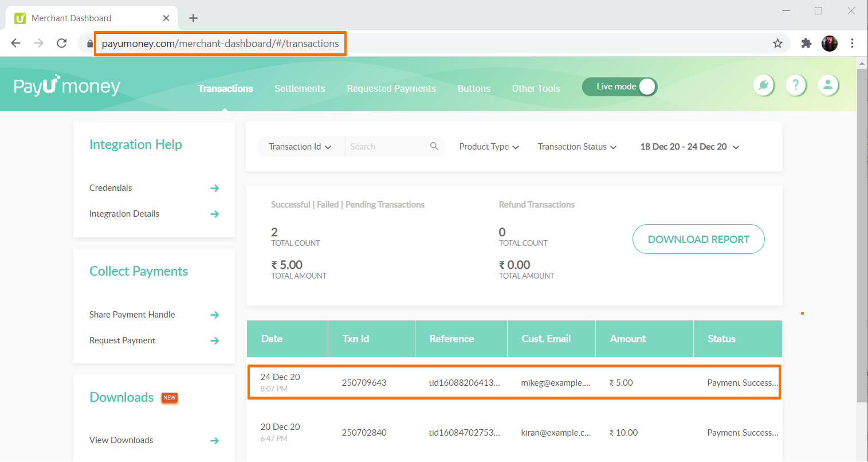Screen dimensions: 868x462
Task: Click the page vertical scrollbar
Action: [x=862, y=235]
